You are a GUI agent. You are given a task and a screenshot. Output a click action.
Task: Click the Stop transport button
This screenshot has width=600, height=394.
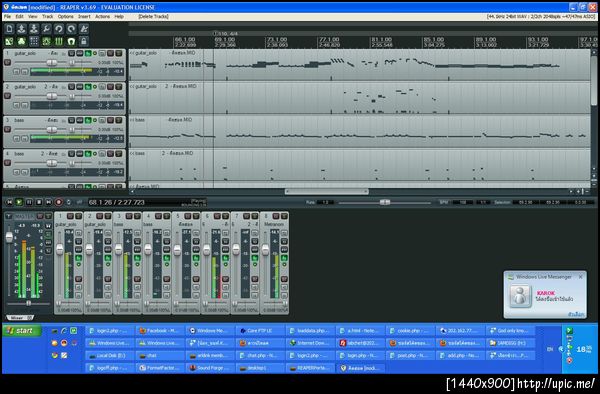[39, 202]
